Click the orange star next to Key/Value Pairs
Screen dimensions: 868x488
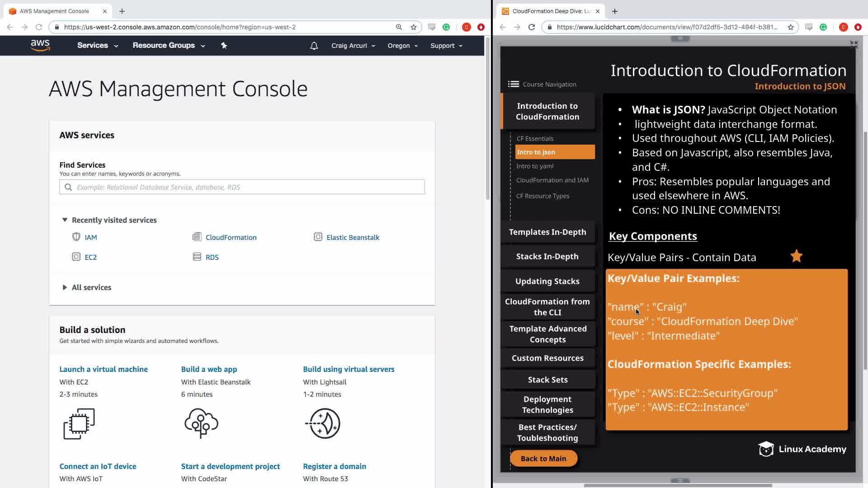(796, 256)
